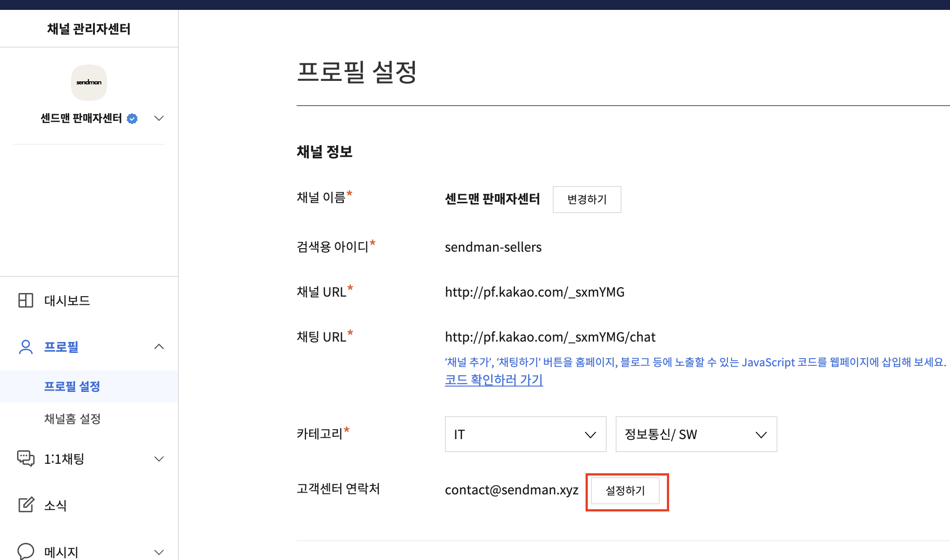
Task: Click the 1:1 chat bubbles icon
Action: point(26,458)
